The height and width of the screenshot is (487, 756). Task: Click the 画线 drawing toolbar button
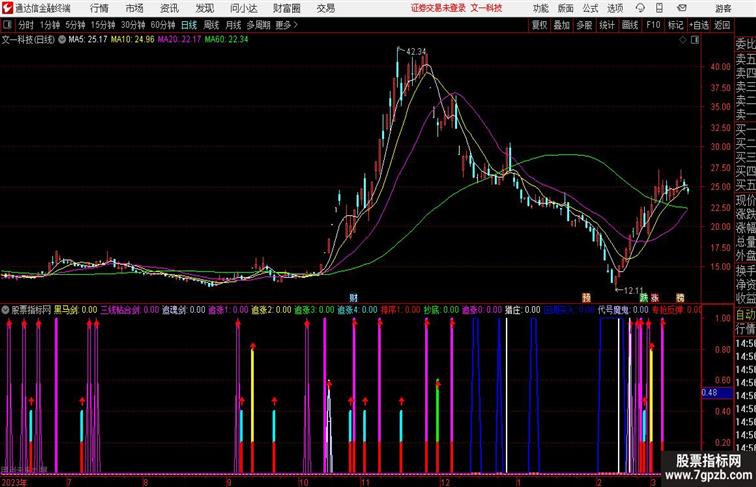pyautogui.click(x=630, y=25)
